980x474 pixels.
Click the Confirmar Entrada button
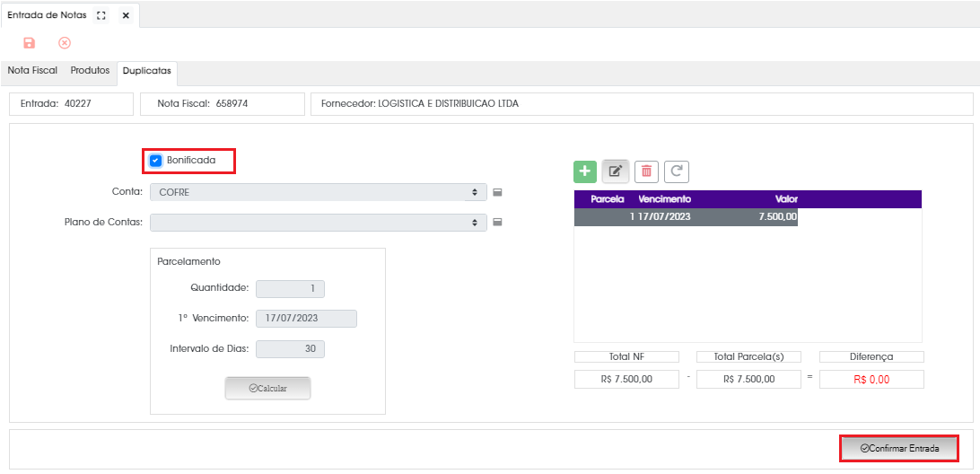899,448
